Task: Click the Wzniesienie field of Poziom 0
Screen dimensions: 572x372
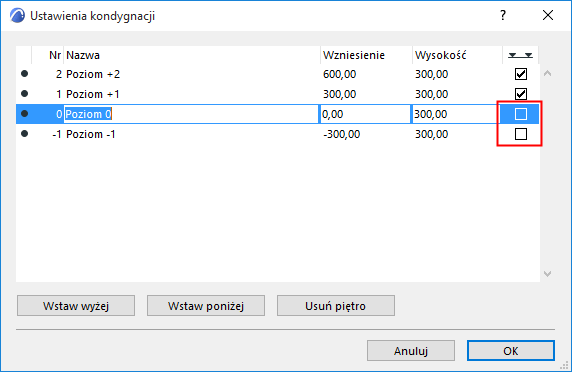Action: click(x=366, y=114)
